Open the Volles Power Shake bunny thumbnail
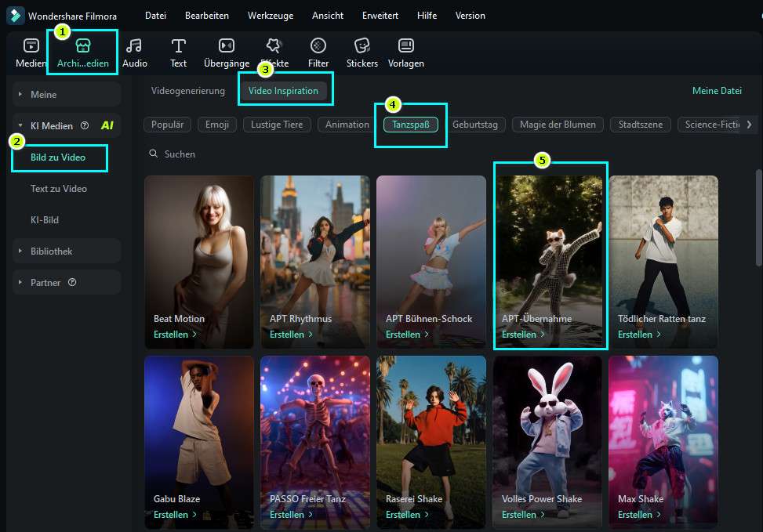The width and height of the screenshot is (763, 532). [x=547, y=442]
